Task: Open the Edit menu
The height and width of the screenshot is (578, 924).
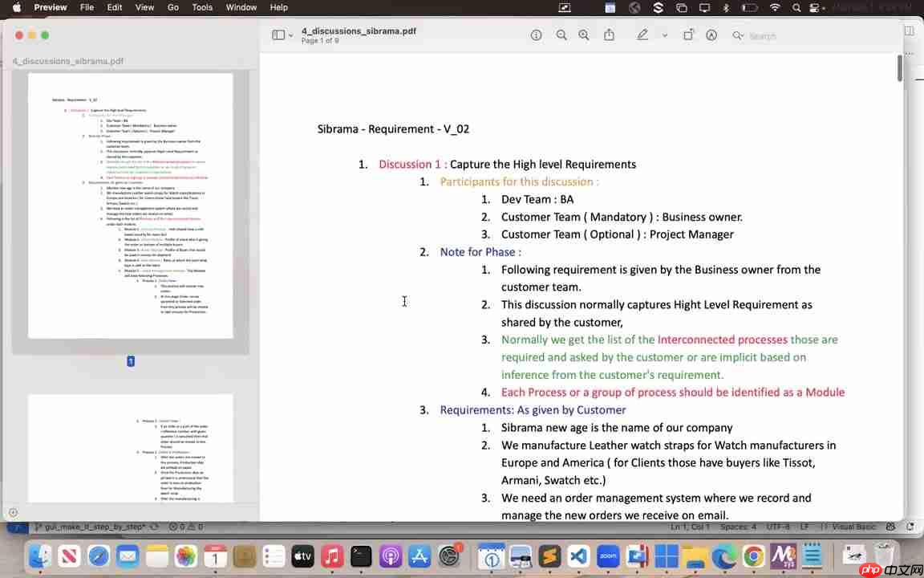Action: (x=115, y=8)
